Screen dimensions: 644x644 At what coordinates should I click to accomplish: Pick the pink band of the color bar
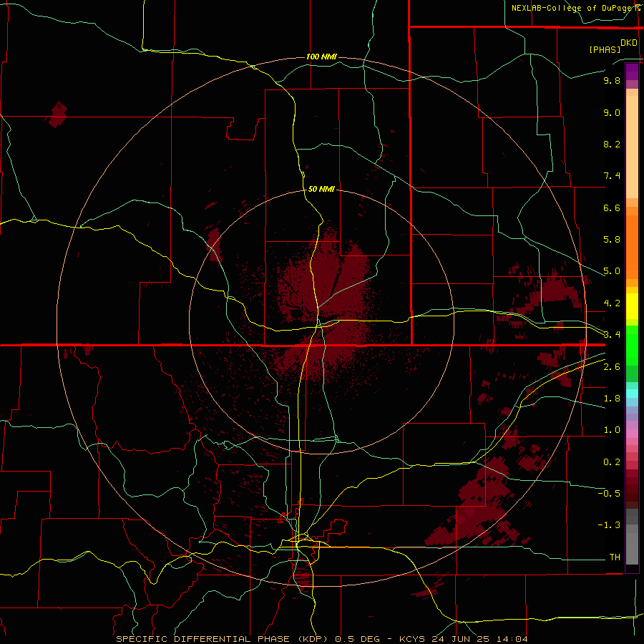click(x=632, y=434)
